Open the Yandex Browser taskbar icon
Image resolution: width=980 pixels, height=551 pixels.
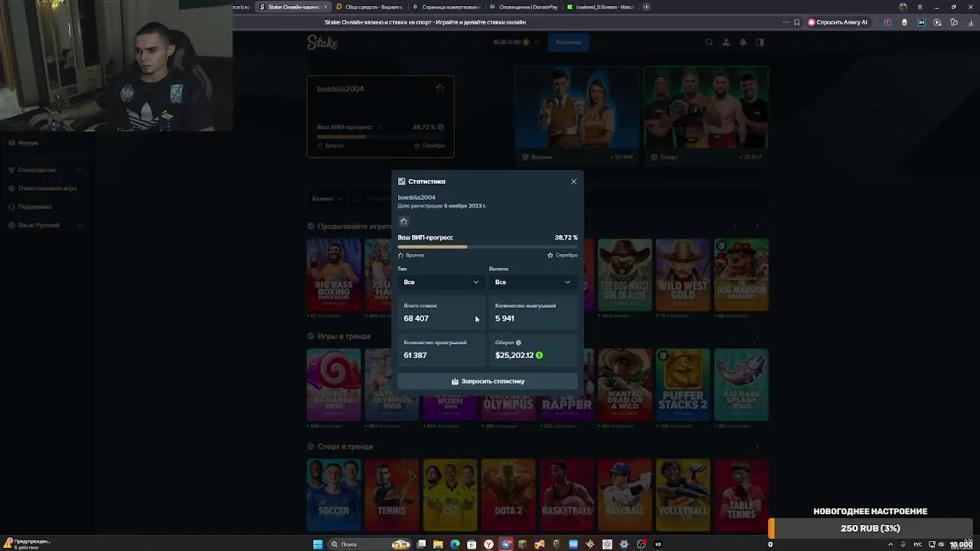tap(488, 544)
